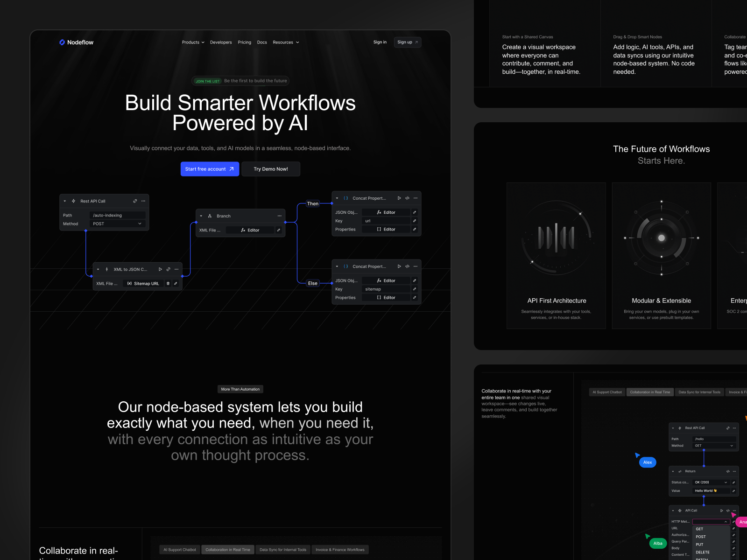Open code view on the top Concat Properties node
Screen dimensions: 747x560
coord(408,198)
